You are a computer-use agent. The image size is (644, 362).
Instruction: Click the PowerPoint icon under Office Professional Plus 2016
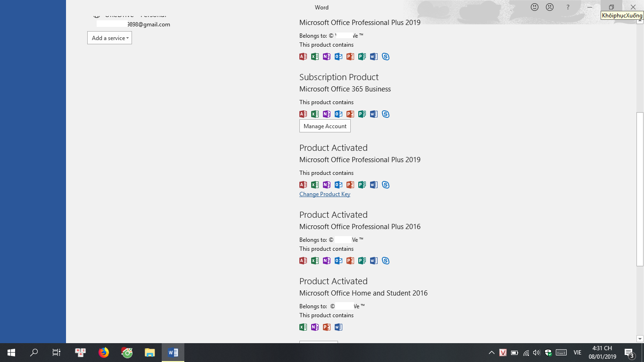point(350,260)
